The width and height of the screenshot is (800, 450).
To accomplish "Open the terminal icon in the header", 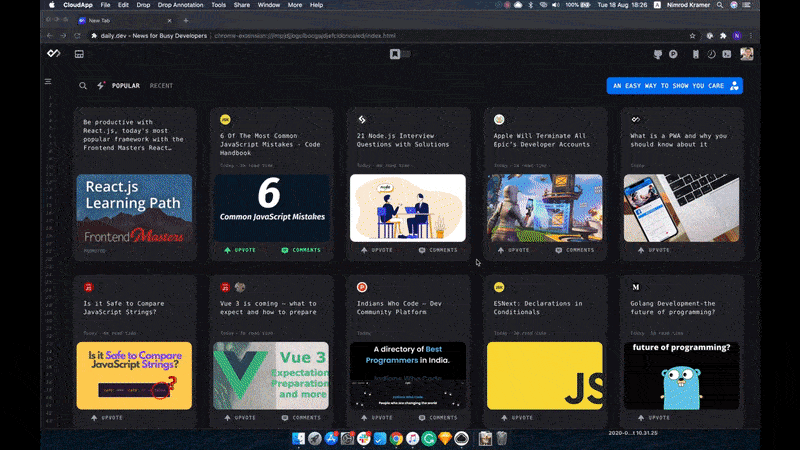I will [x=727, y=54].
